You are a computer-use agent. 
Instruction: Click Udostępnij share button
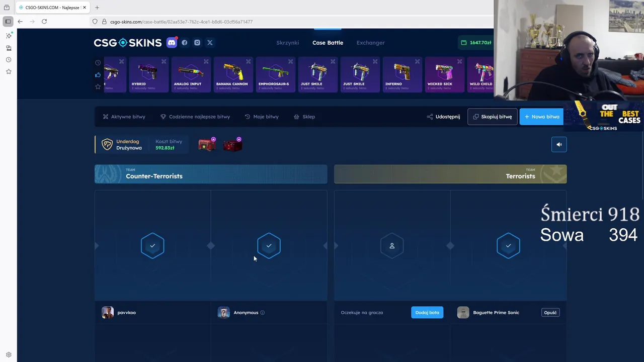(443, 117)
